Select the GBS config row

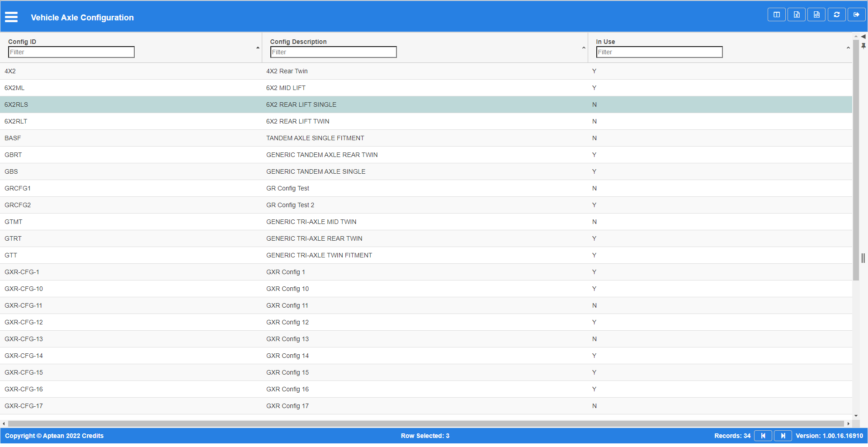tap(426, 171)
